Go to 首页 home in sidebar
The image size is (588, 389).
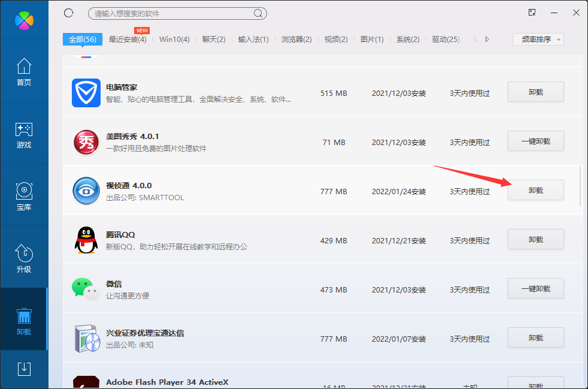tap(24, 72)
